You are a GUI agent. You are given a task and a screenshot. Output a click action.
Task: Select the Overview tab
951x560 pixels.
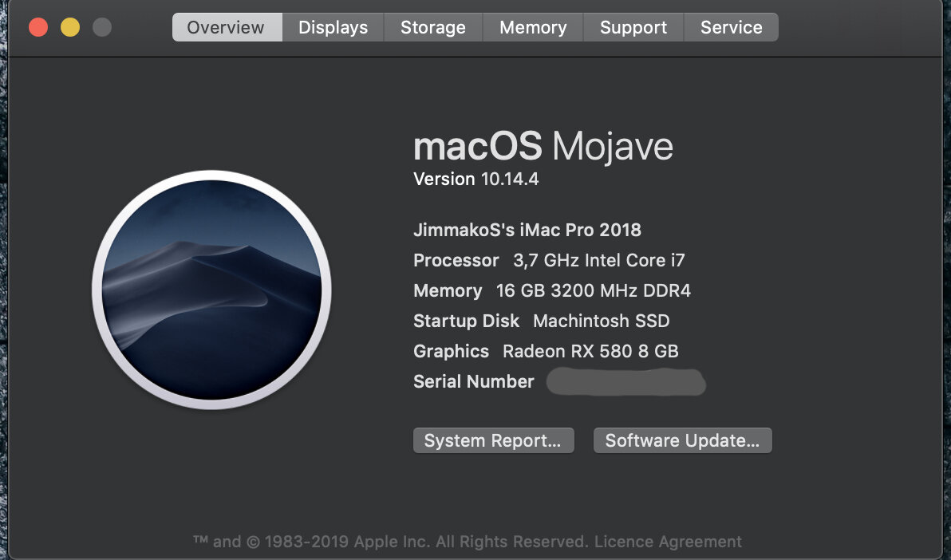click(x=227, y=27)
